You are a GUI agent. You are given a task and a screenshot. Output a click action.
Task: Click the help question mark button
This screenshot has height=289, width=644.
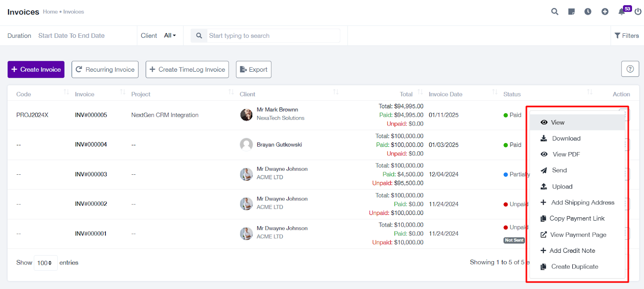(630, 69)
